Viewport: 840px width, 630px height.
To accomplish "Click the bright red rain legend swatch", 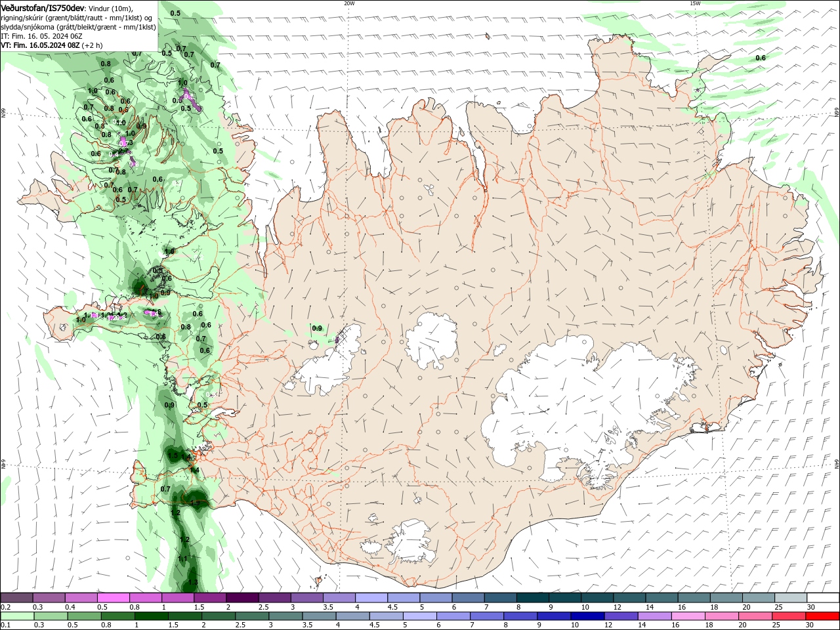I will (x=823, y=616).
